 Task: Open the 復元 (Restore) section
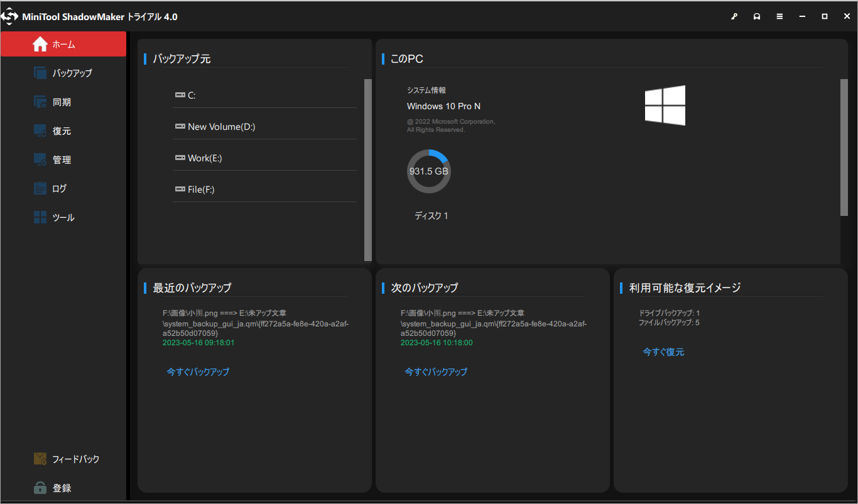[63, 131]
